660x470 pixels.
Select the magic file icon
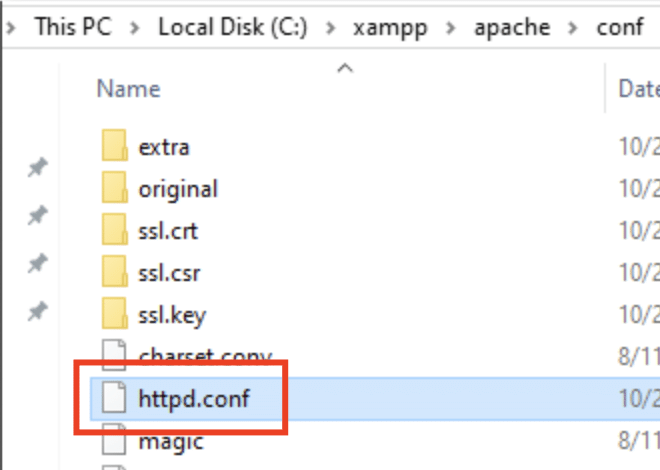114,439
